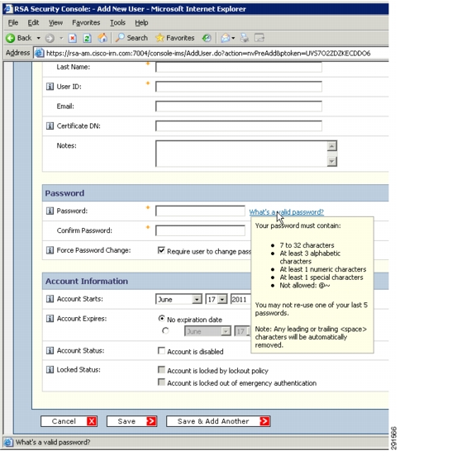476x460 pixels.
Task: Click the Cancel button
Action: click(69, 421)
